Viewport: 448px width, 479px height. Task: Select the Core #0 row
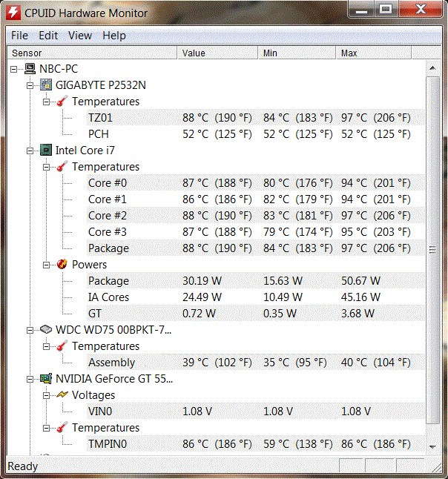[x=255, y=183]
